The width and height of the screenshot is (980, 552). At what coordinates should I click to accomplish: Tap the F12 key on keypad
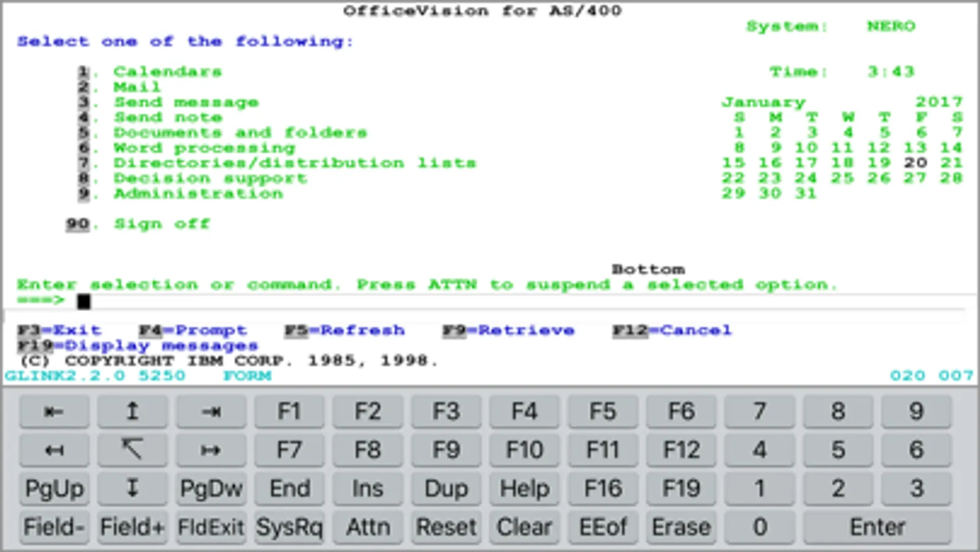682,450
